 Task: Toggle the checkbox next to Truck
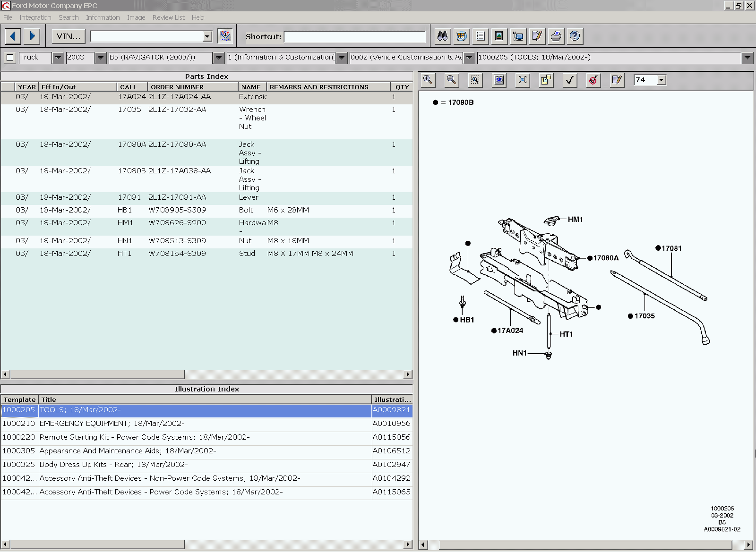(10, 58)
